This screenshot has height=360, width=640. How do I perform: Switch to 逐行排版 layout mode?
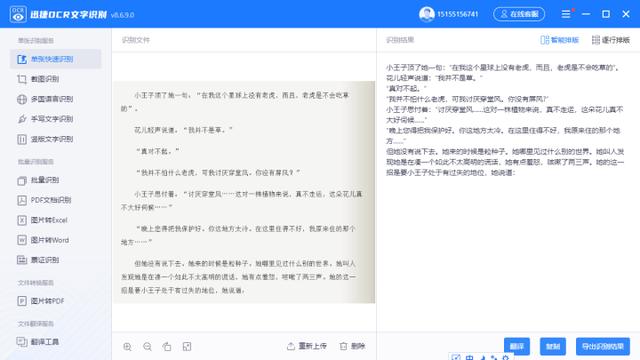click(x=611, y=40)
